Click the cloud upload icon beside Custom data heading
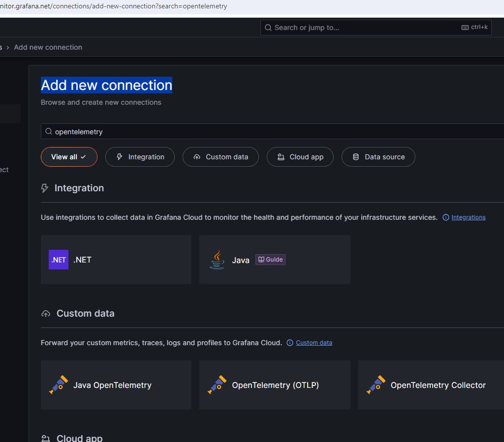Viewport: 504px width, 442px height. [46, 314]
